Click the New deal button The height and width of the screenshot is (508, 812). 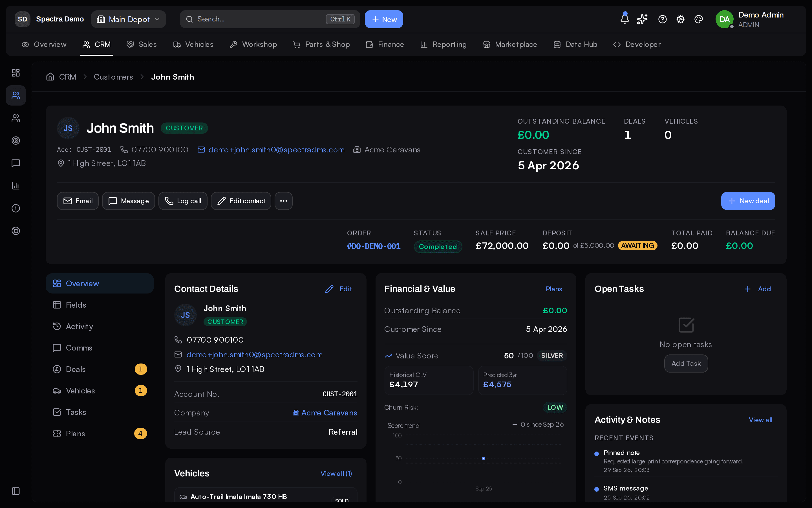(x=748, y=201)
